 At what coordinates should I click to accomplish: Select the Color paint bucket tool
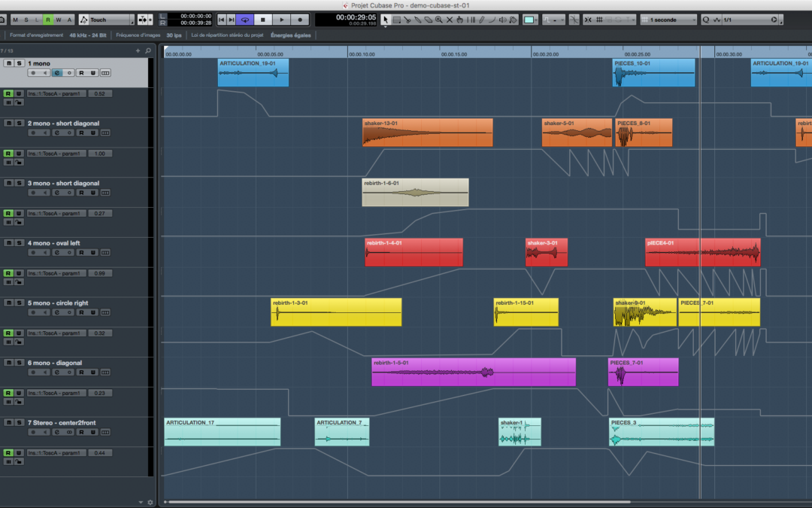514,20
